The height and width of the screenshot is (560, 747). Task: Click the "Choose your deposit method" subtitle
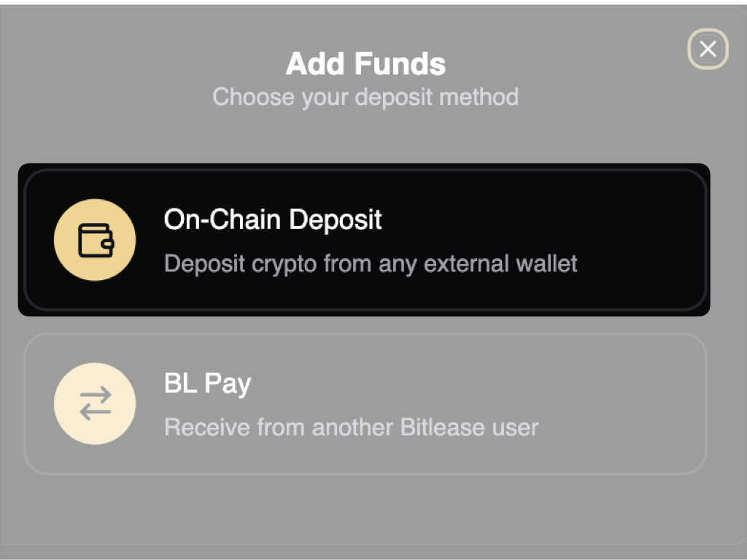[365, 97]
